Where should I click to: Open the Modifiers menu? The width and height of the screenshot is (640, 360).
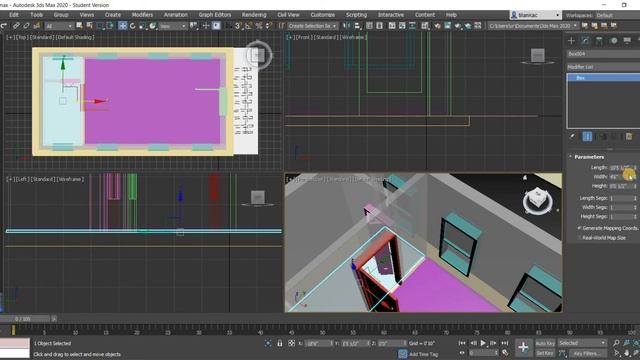142,15
